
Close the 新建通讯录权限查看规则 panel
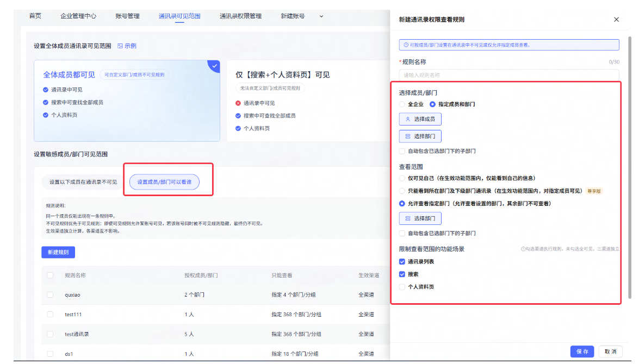coord(616,20)
